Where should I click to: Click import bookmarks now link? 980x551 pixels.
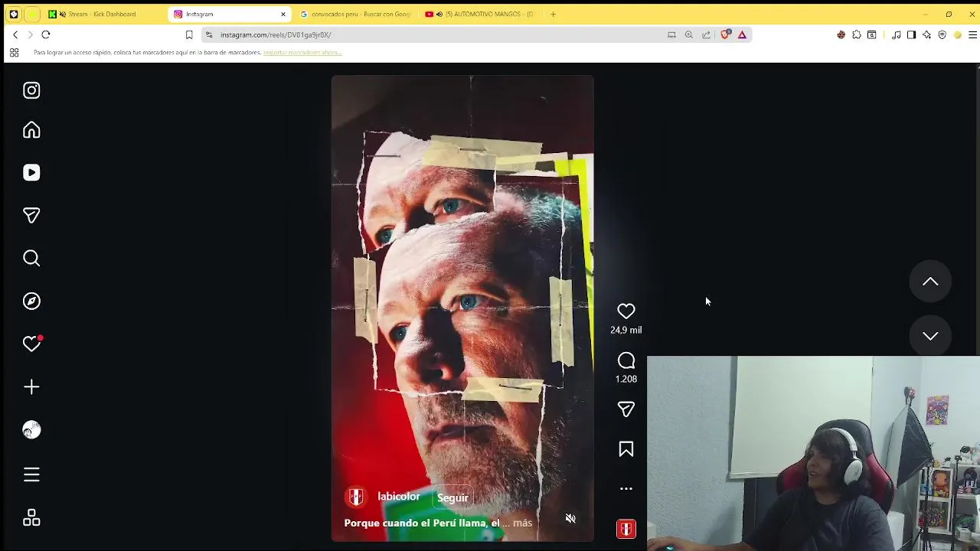click(x=302, y=53)
